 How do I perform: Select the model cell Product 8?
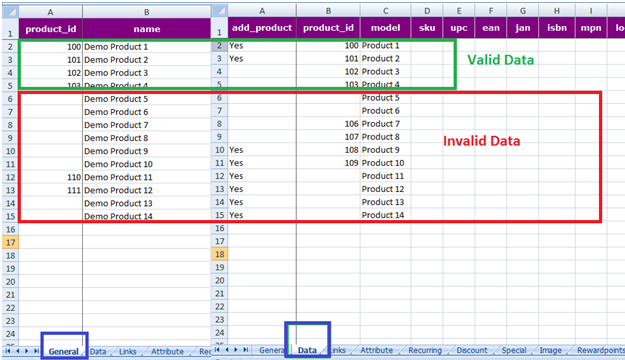(385, 137)
